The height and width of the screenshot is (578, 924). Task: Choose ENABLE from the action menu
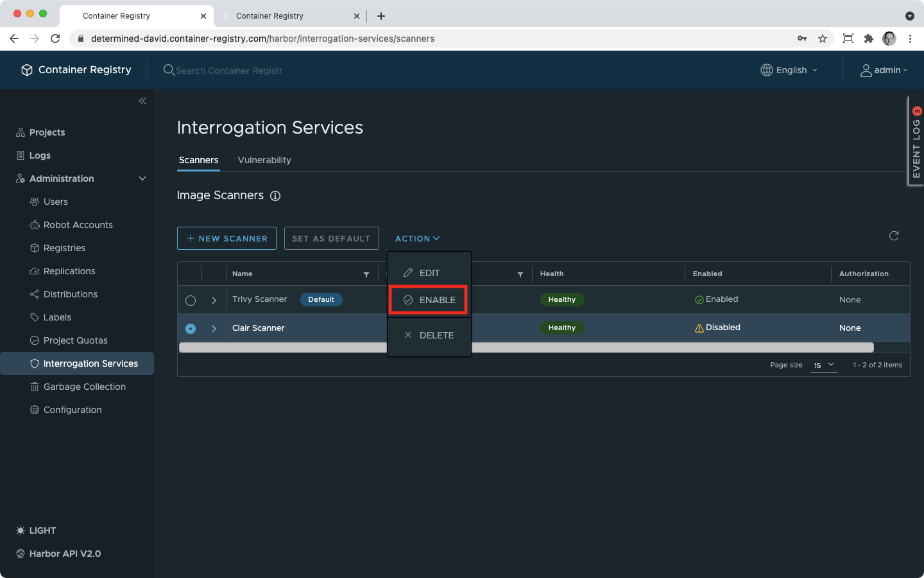(x=429, y=300)
